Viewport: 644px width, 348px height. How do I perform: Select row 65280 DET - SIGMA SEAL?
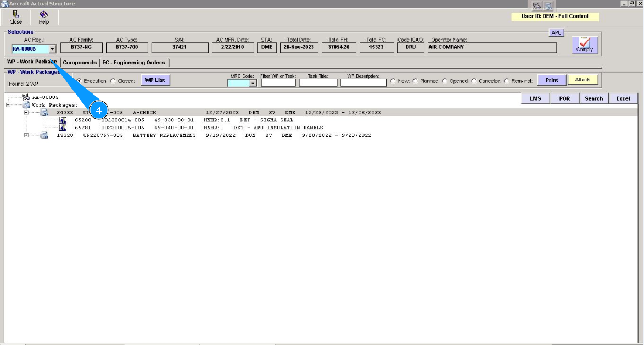coord(184,120)
